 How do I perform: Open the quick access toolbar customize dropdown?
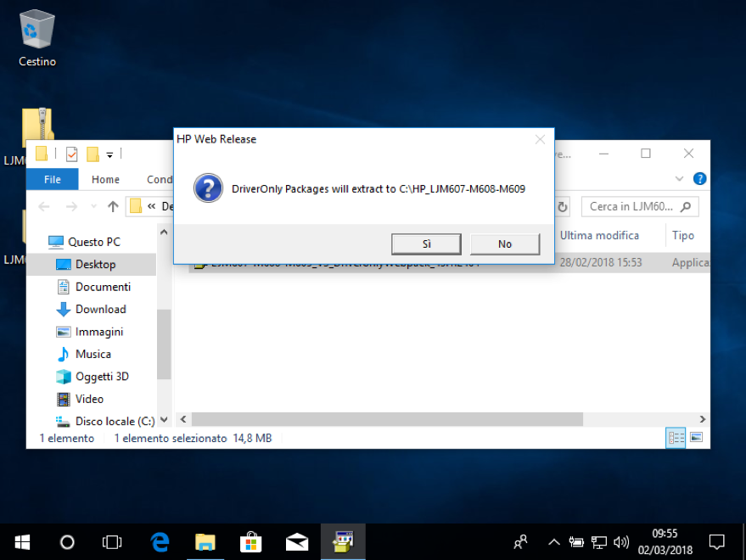(109, 154)
